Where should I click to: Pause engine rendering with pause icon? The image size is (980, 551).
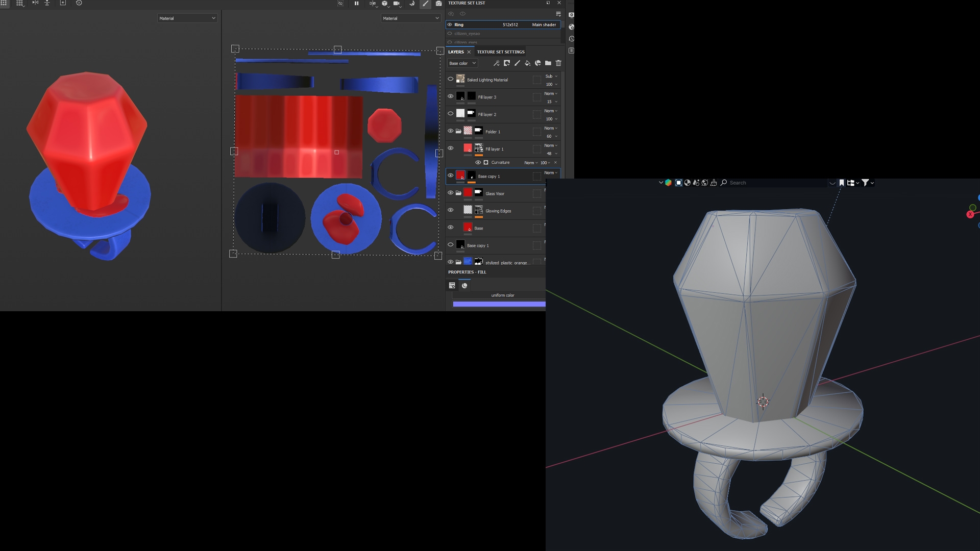click(x=356, y=4)
